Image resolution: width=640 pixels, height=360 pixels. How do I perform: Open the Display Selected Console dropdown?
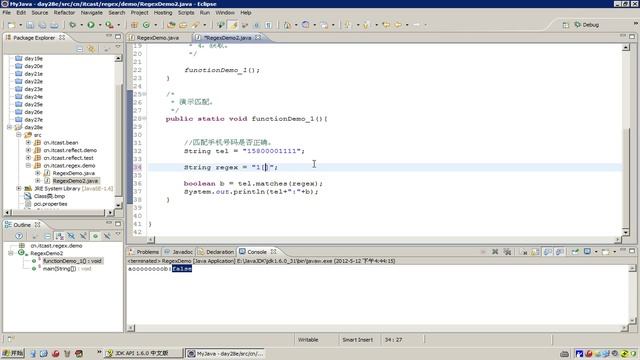596,252
